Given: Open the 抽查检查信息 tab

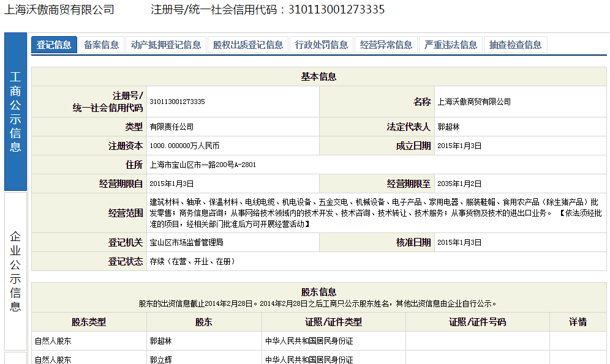Looking at the screenshot, I should (x=515, y=45).
